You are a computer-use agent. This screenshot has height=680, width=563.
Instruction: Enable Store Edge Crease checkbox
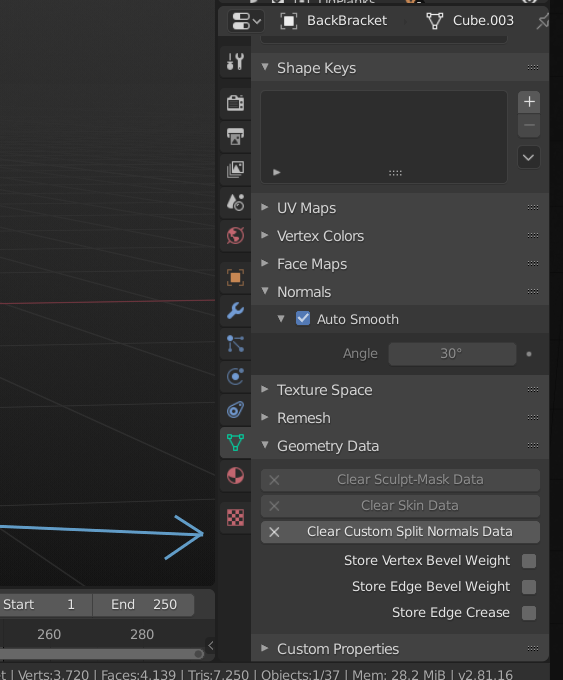[529, 613]
